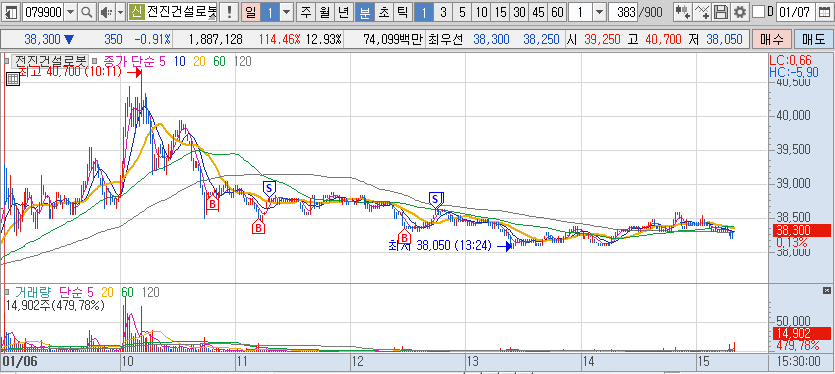Expand the stock code history dropdown
This screenshot has height=374, width=835.
[71, 12]
